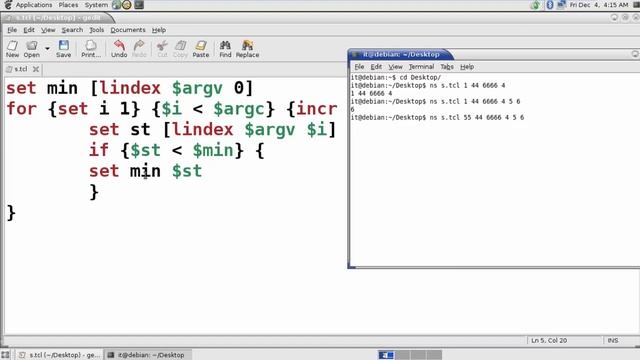The image size is (640, 360).
Task: Click the 'set st [lindex $argv $i]' line
Action: pyautogui.click(x=213, y=129)
